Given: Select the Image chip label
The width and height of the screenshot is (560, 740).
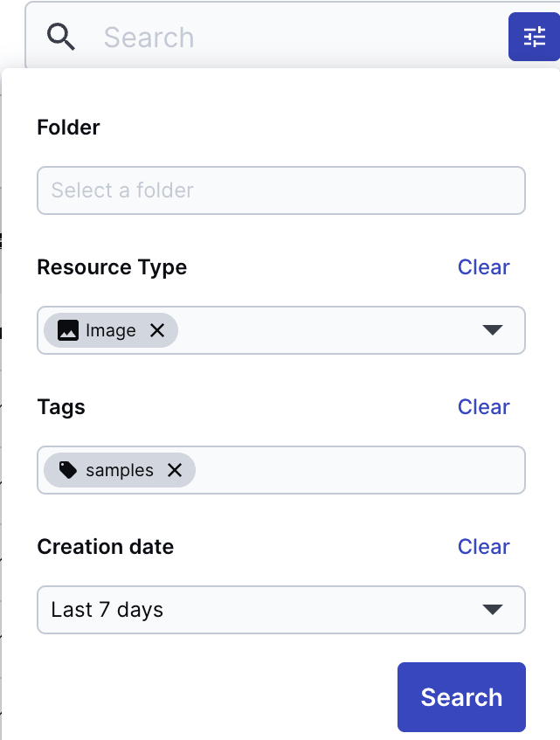Looking at the screenshot, I should 111,330.
